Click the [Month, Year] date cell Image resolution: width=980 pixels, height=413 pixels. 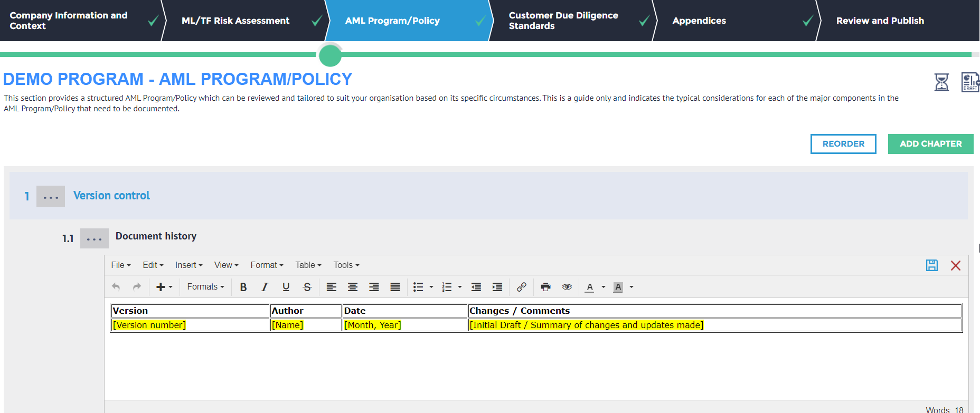(405, 325)
